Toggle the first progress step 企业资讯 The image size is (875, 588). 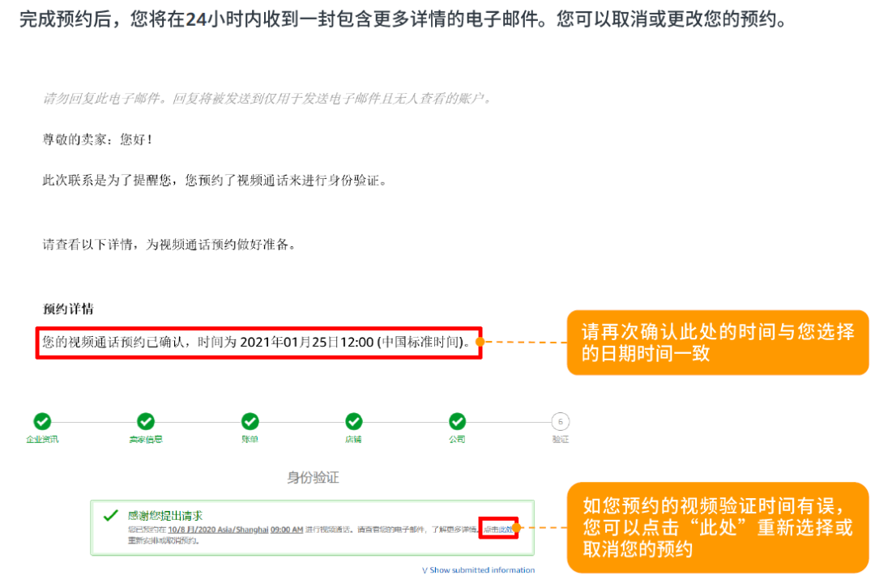(41, 422)
